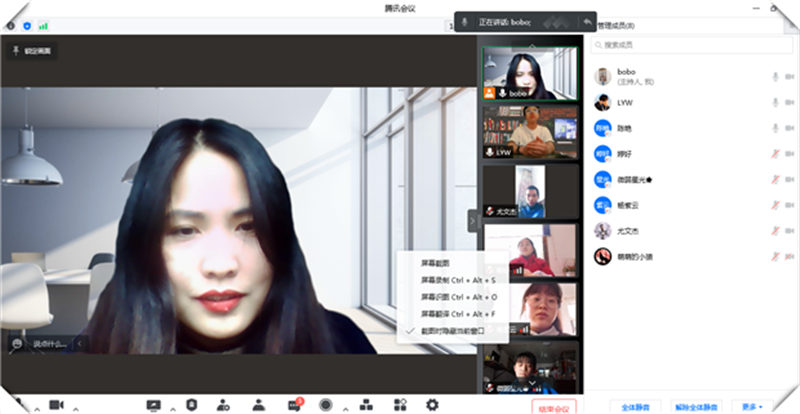Click 陈艳's blue avatar in list
800x414 pixels.
(x=603, y=128)
